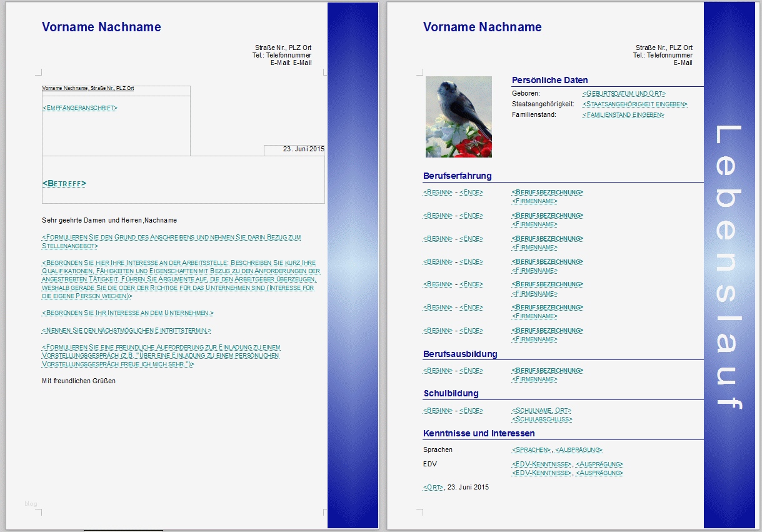Screen dimensions: 762x532
Task: Click the 'E-Mail' line on the Lebenslauf header
Action: coord(683,63)
